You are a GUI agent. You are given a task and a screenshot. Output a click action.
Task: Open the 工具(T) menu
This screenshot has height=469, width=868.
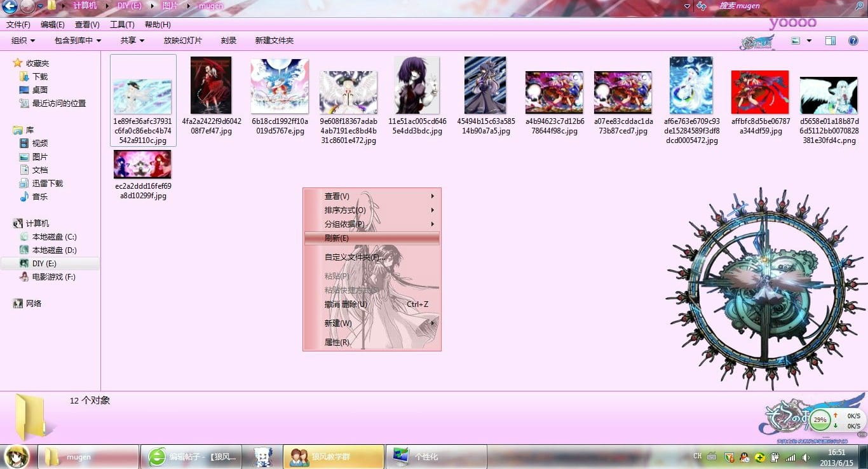(x=122, y=25)
